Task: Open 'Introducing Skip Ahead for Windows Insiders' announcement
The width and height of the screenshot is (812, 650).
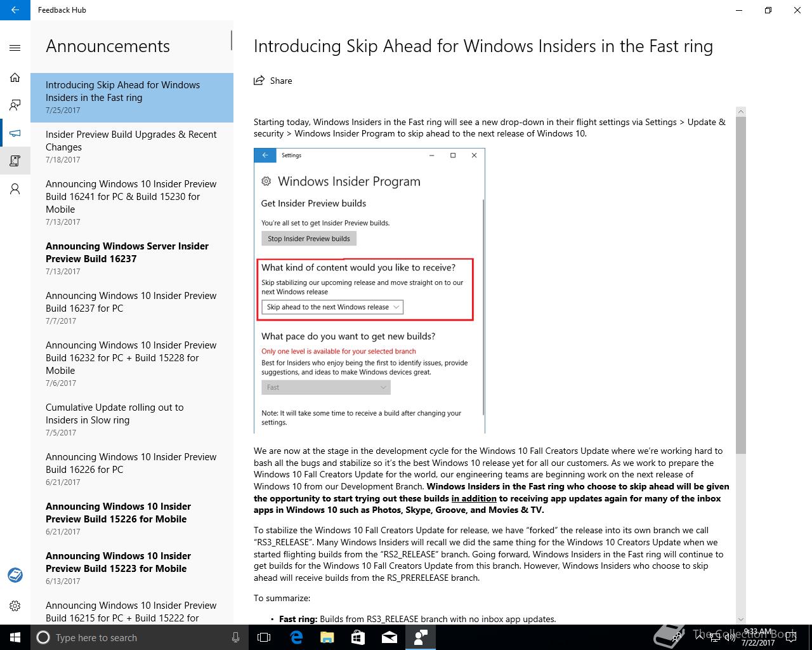Action: [x=132, y=97]
